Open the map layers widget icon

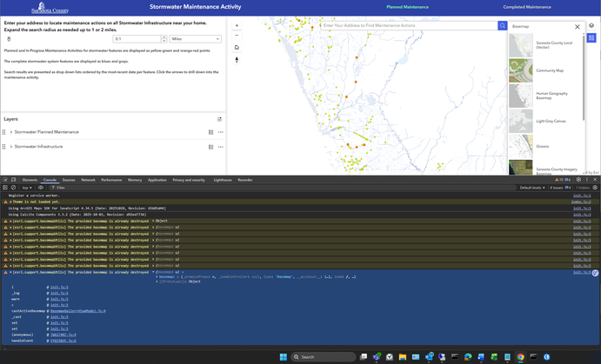point(592,26)
